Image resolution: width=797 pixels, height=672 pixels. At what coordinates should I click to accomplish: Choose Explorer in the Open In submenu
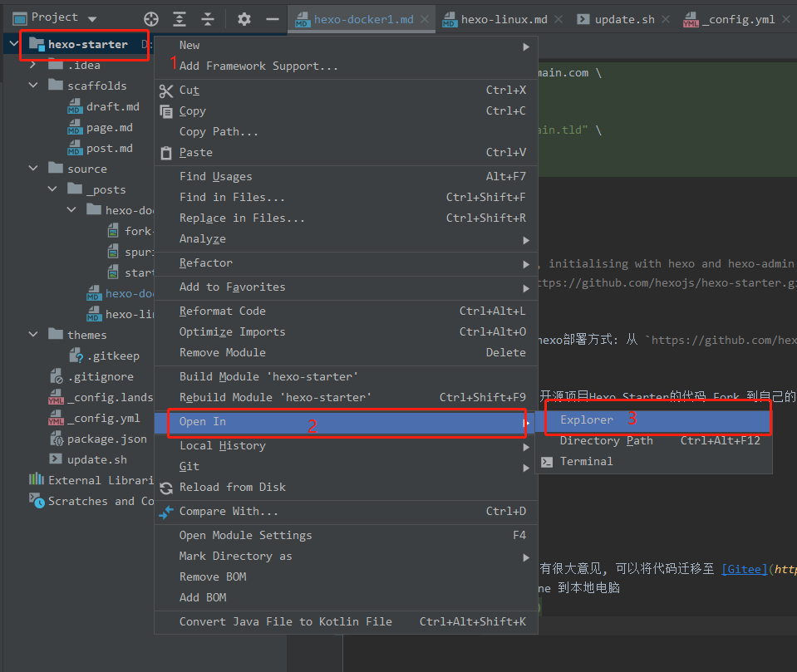[587, 419]
